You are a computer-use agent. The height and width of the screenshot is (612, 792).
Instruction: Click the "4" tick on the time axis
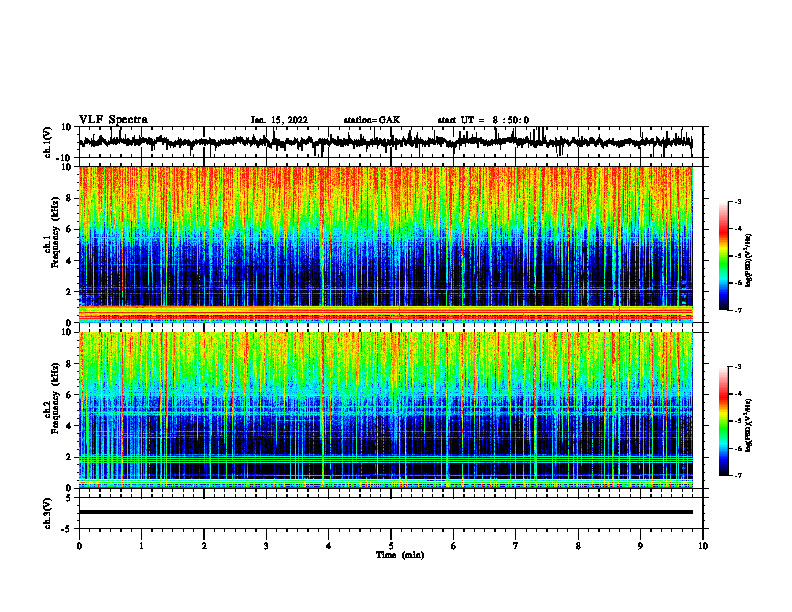coord(329,546)
